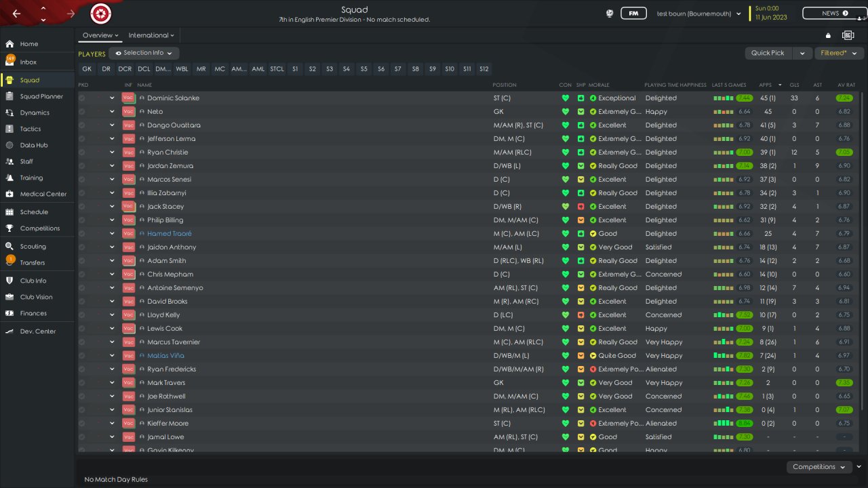
Task: Toggle pick circle for Lewis Cook
Action: pos(82,329)
